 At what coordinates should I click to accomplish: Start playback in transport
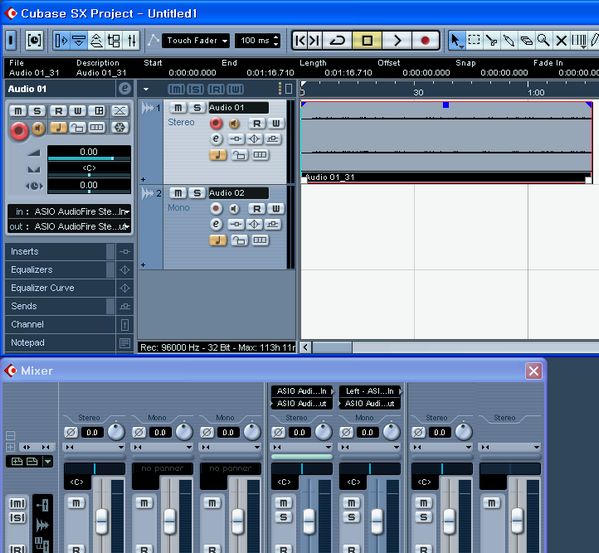click(397, 40)
